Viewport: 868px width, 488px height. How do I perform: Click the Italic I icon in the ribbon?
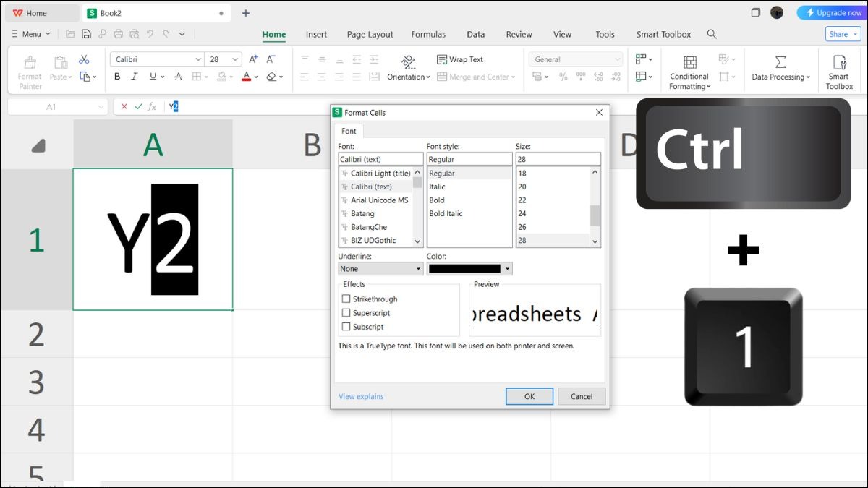tap(135, 77)
